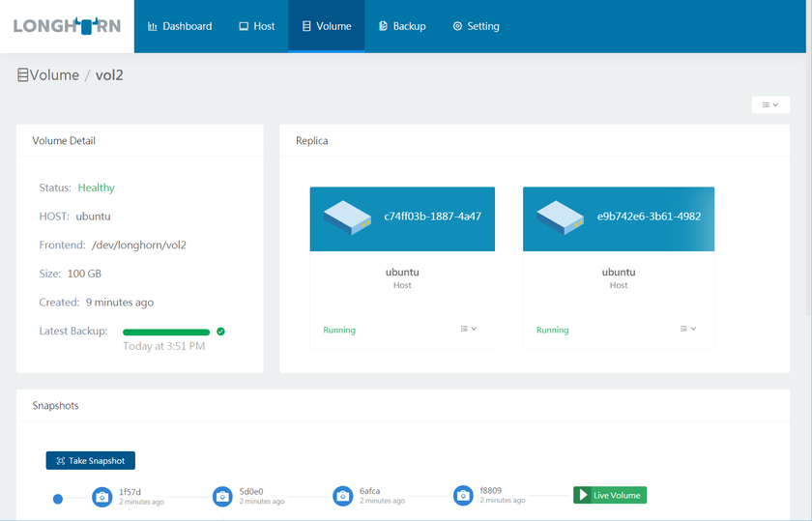The image size is (812, 521).
Task: Click snapshot f8809 camera icon
Action: pyautogui.click(x=464, y=495)
